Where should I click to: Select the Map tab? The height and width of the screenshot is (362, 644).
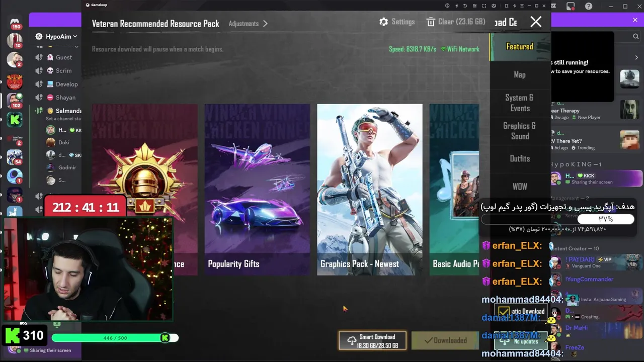coord(520,74)
